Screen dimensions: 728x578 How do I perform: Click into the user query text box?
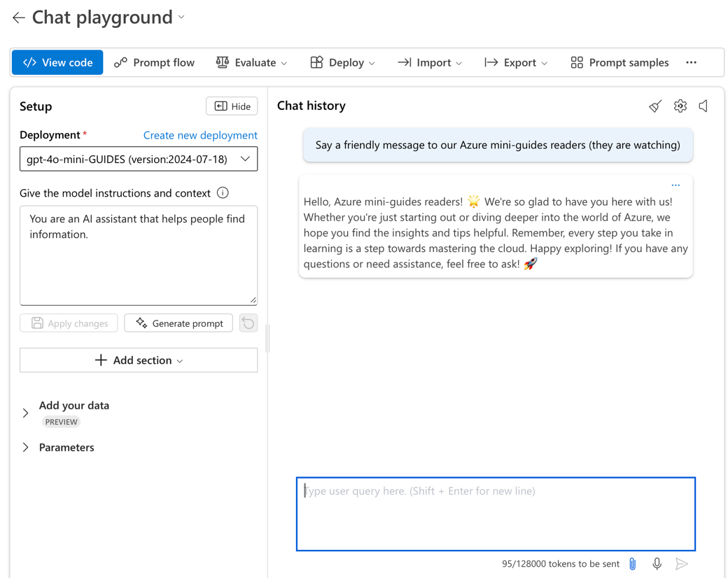point(496,514)
